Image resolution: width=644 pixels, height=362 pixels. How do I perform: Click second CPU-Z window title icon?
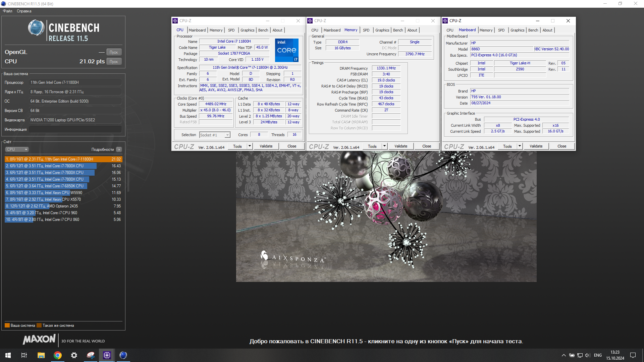click(310, 21)
